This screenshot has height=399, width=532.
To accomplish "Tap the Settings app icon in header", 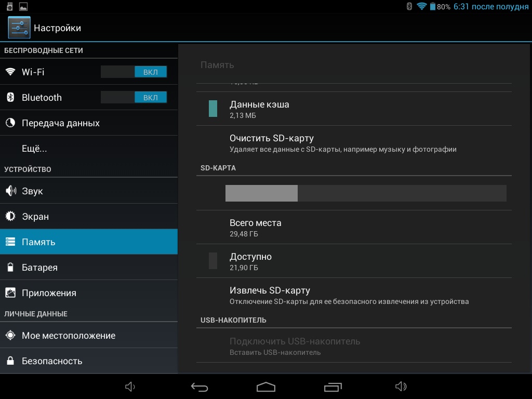I will pyautogui.click(x=19, y=28).
